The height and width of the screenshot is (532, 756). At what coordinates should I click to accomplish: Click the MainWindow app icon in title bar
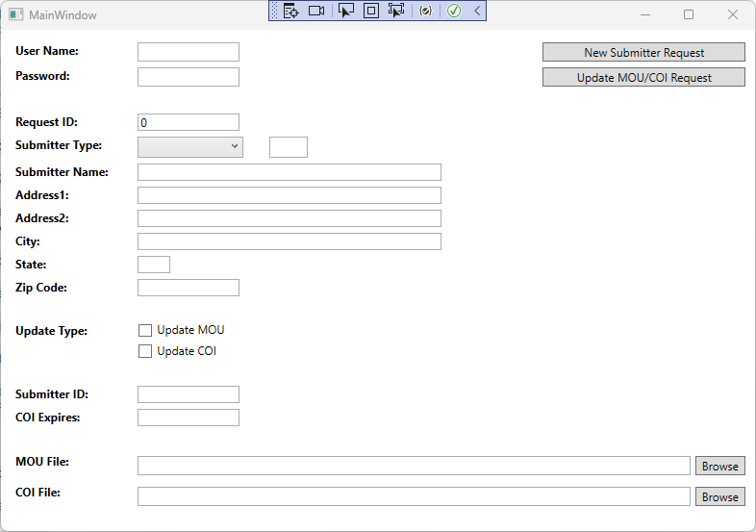click(x=15, y=15)
